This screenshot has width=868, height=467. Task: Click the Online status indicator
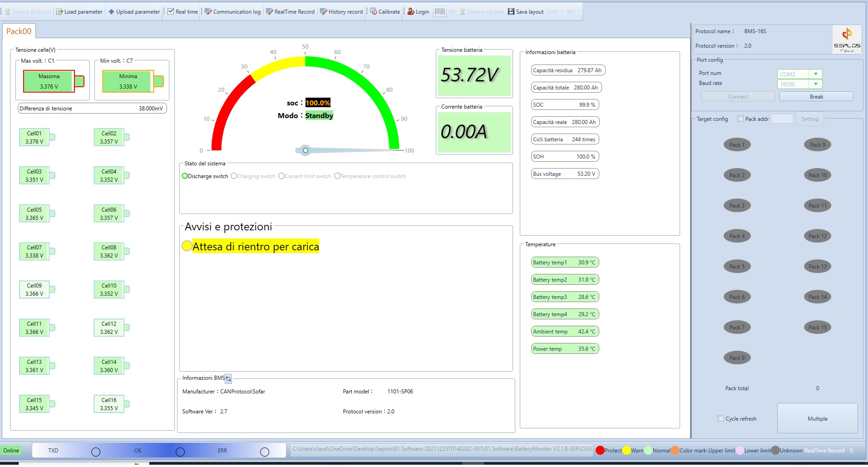point(11,451)
